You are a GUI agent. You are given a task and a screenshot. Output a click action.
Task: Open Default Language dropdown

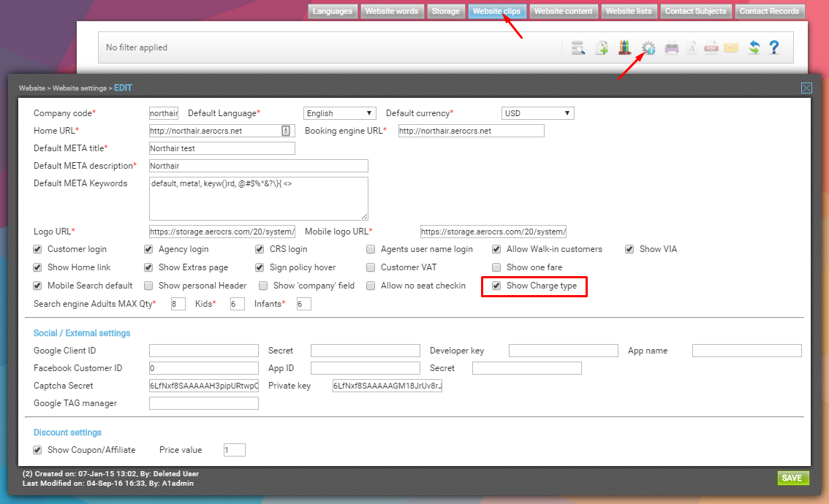pyautogui.click(x=339, y=113)
